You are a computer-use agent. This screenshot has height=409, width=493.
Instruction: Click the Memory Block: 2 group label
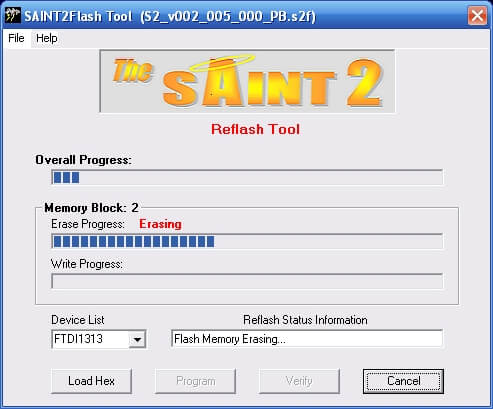click(91, 208)
